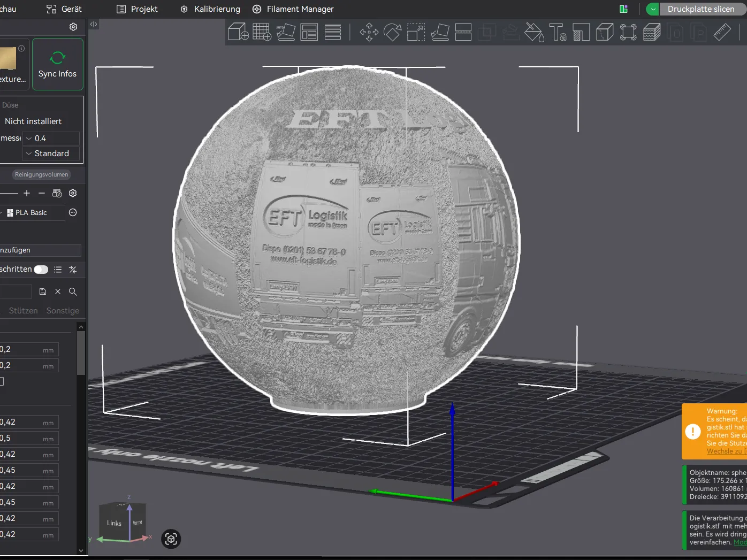Screen dimensions: 747x560
Task: Click the Sync Infos button
Action: click(x=58, y=64)
